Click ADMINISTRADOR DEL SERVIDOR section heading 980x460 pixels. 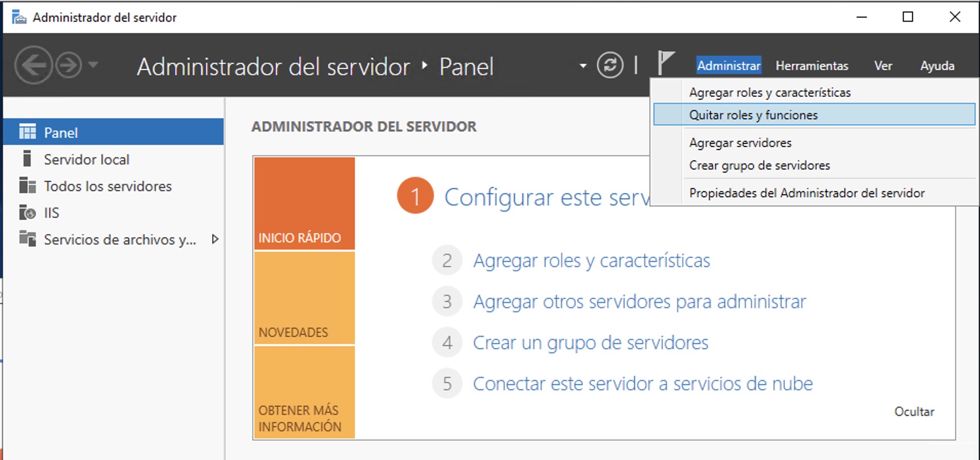364,127
